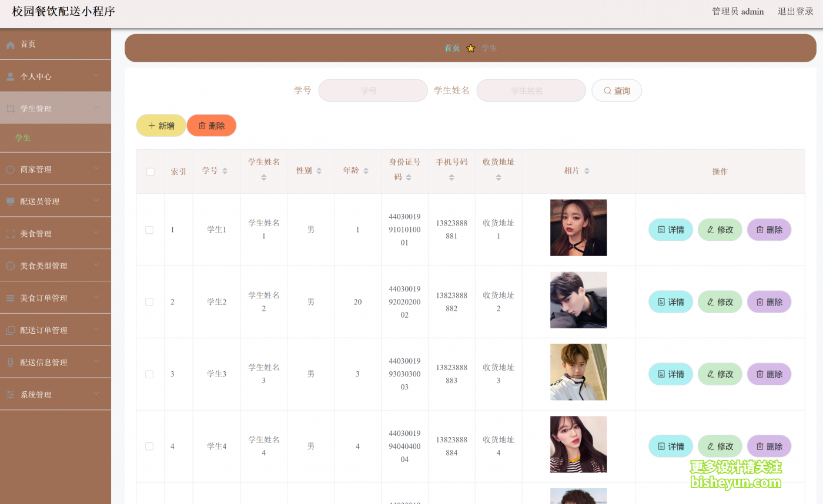Click the plus icon in the 新增 button
823x504 pixels.
[x=152, y=126]
